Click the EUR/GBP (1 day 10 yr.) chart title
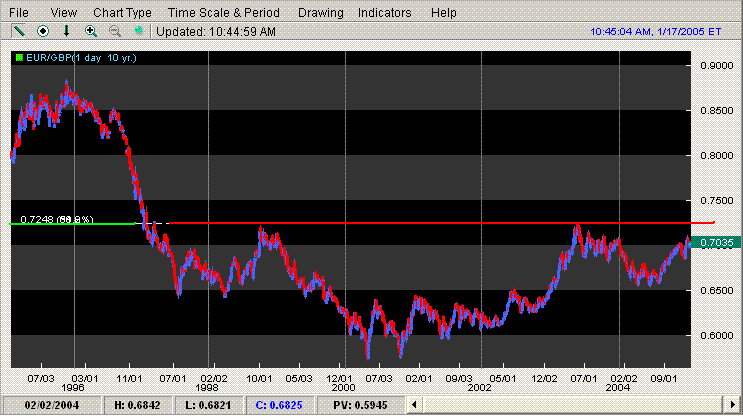 point(81,58)
